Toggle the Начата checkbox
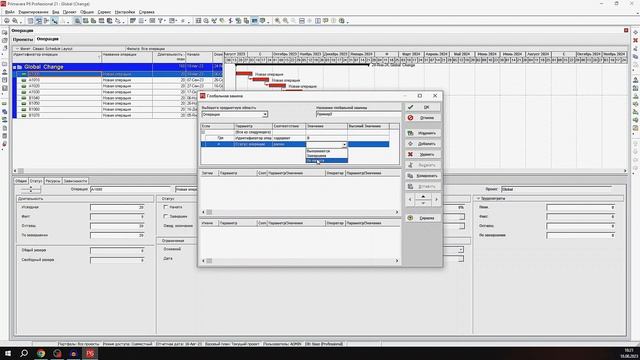 166,207
